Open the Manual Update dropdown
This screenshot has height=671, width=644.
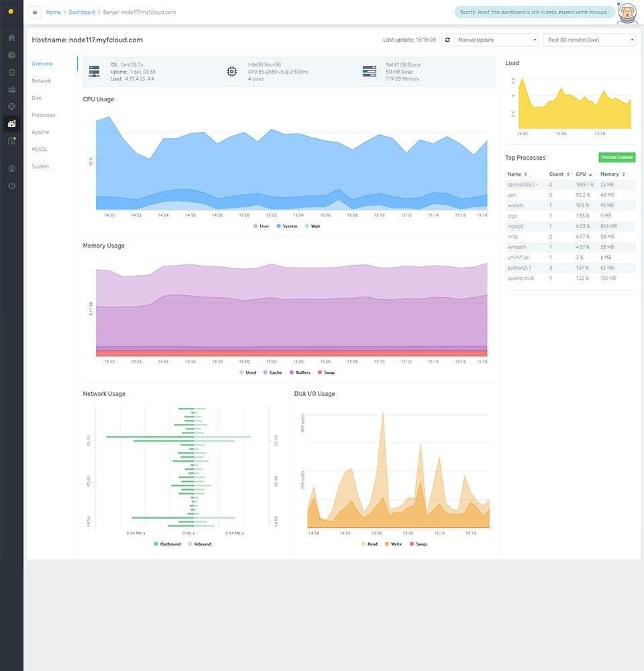coord(496,40)
